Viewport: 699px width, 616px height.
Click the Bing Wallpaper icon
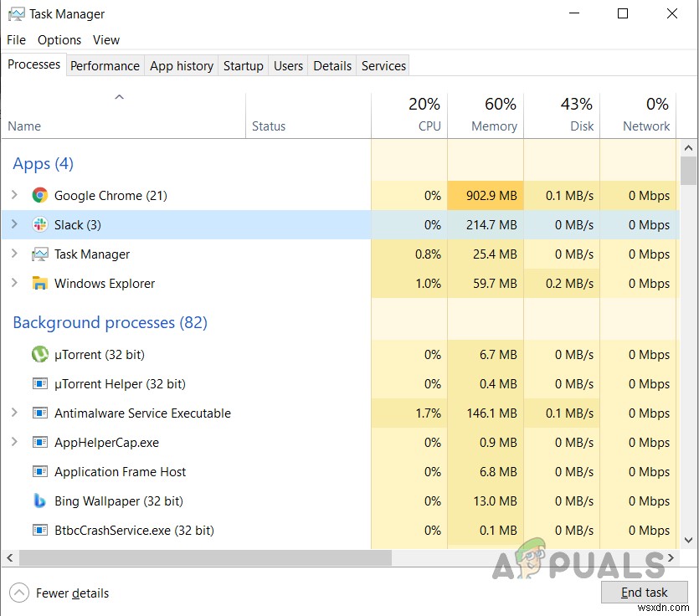39,501
